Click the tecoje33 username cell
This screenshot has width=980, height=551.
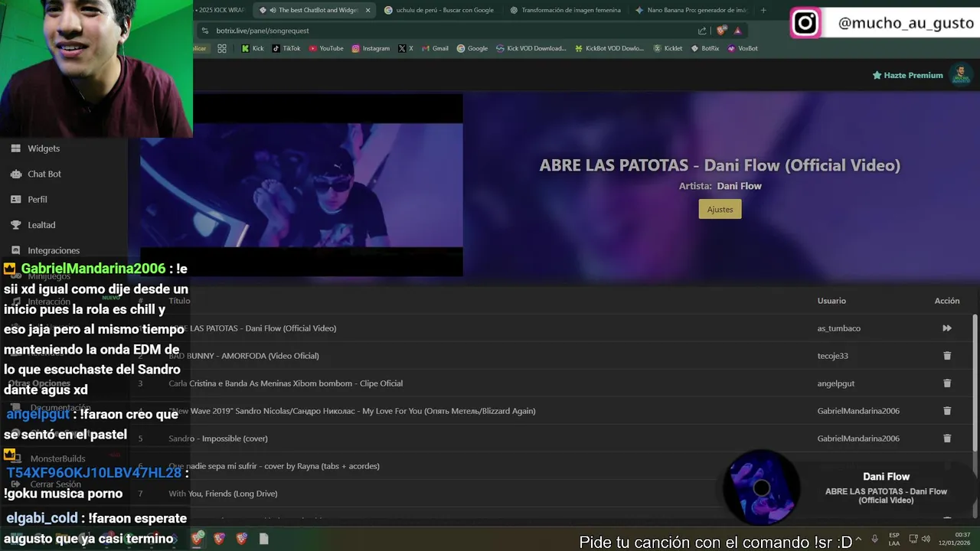[833, 356]
